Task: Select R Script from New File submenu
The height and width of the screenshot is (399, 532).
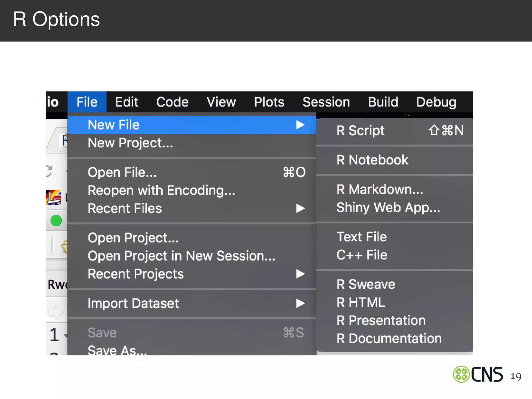Action: pos(361,130)
